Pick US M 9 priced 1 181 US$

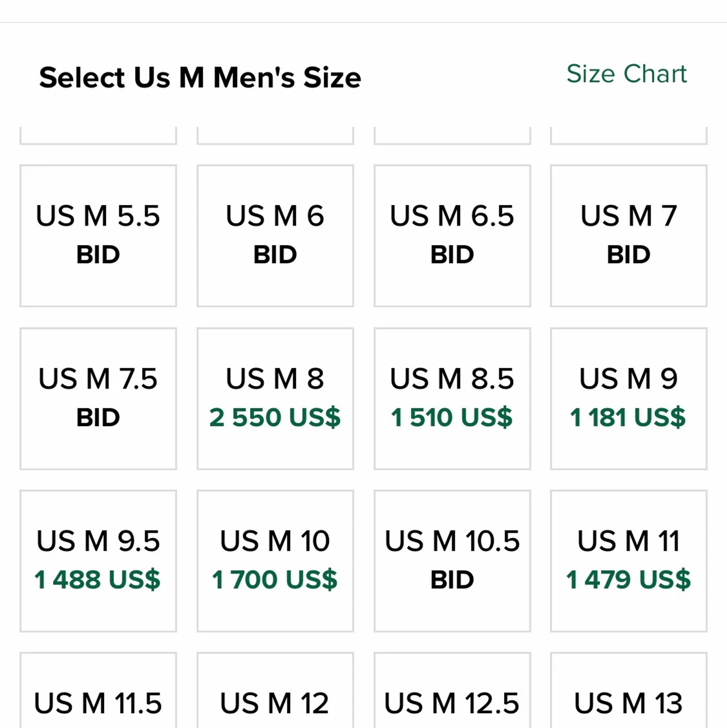click(x=629, y=398)
